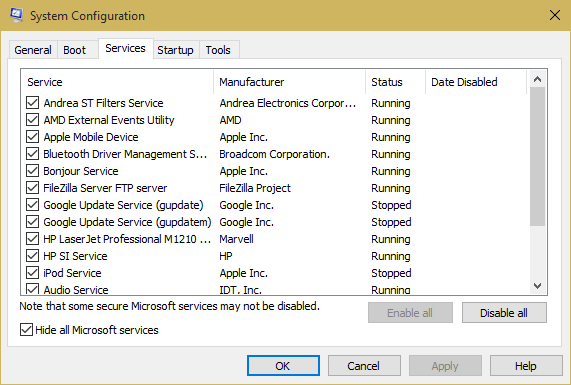Click the services list scrollbar thumb

point(537,157)
